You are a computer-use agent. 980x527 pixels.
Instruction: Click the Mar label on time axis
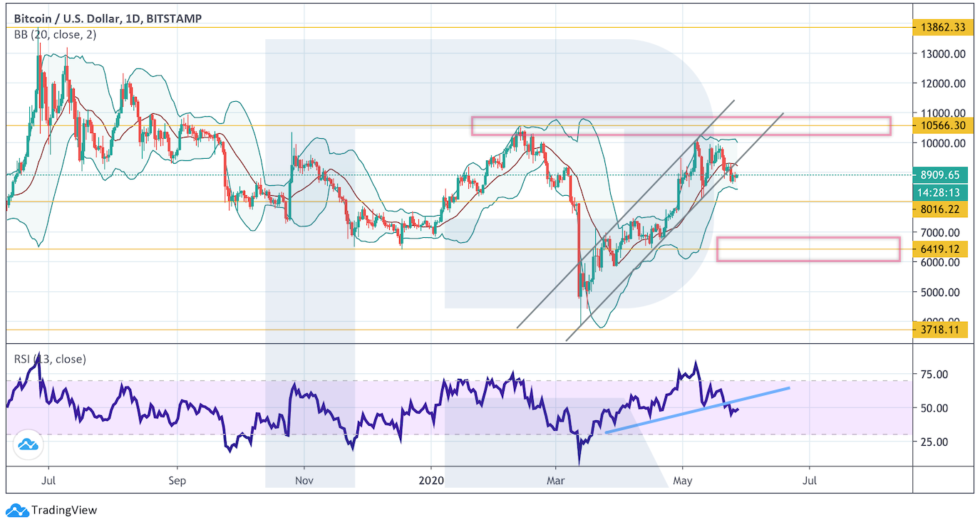[556, 481]
